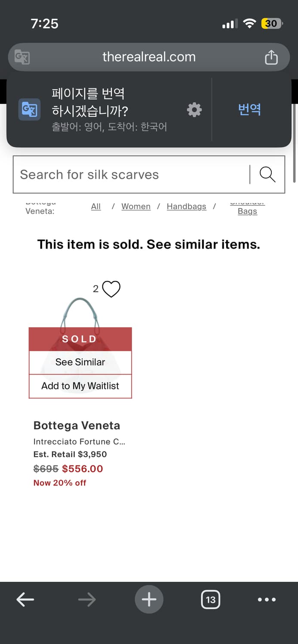Open a new tab with plus button
This screenshot has height=644, width=298.
(149, 599)
